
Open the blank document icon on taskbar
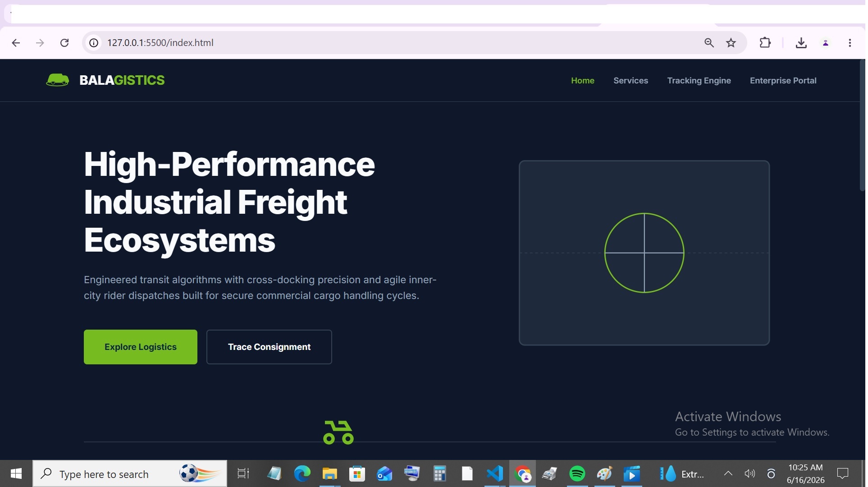467,474
